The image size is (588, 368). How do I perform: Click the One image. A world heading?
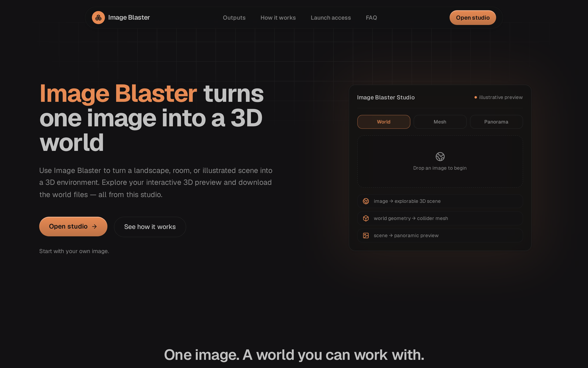(294, 355)
